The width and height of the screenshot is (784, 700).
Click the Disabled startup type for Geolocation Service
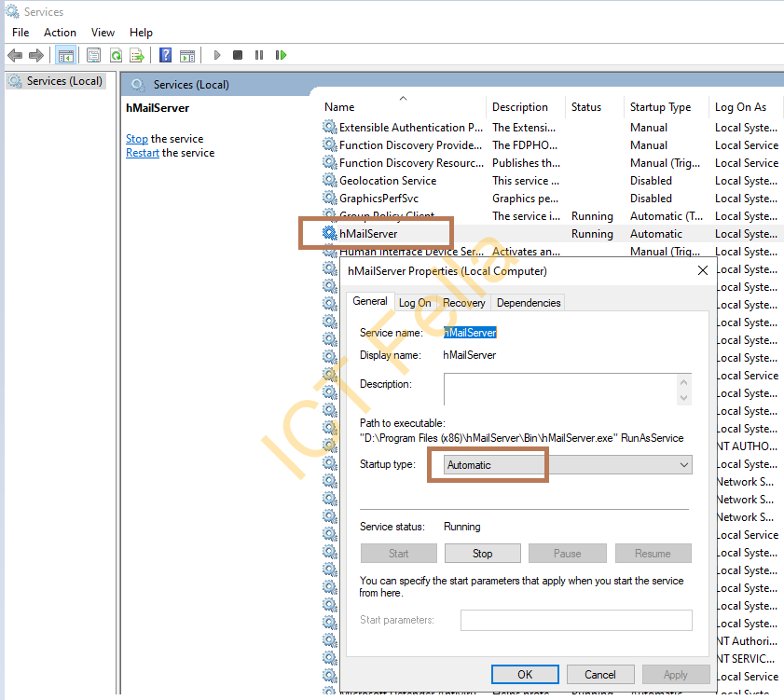(651, 181)
